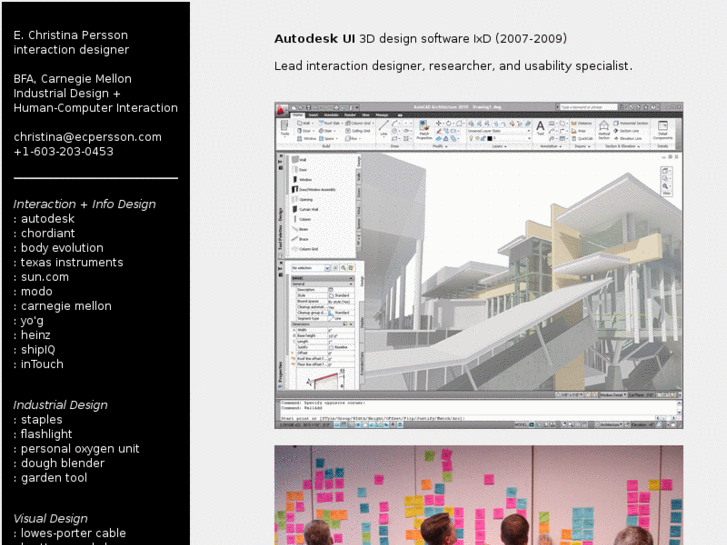
Task: Click the 'Interaction + Info Design' heading
Action: pyautogui.click(x=84, y=205)
